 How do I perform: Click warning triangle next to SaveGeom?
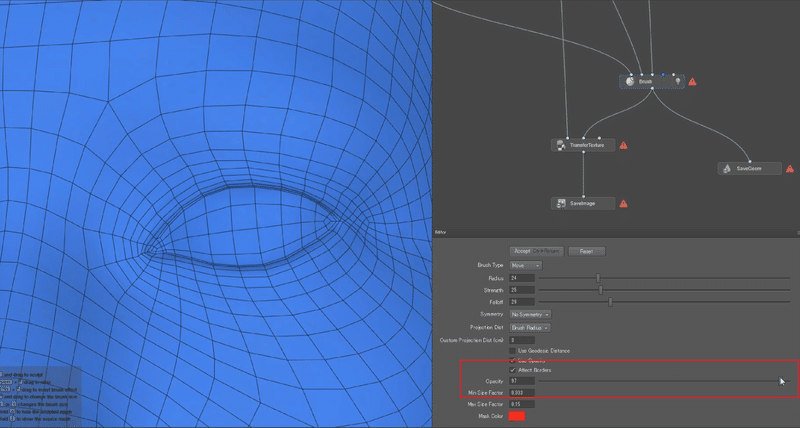pyautogui.click(x=790, y=168)
